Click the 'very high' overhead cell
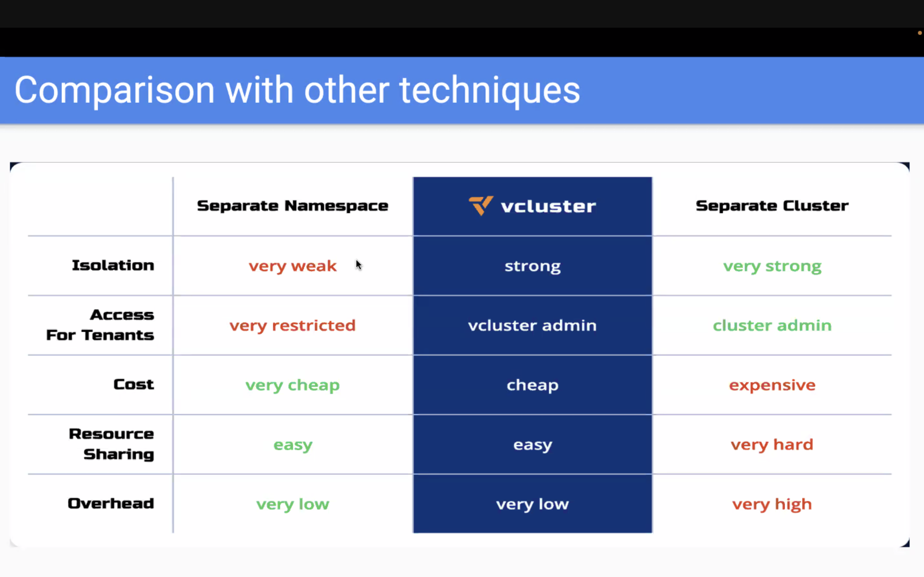The height and width of the screenshot is (577, 924). tap(772, 504)
